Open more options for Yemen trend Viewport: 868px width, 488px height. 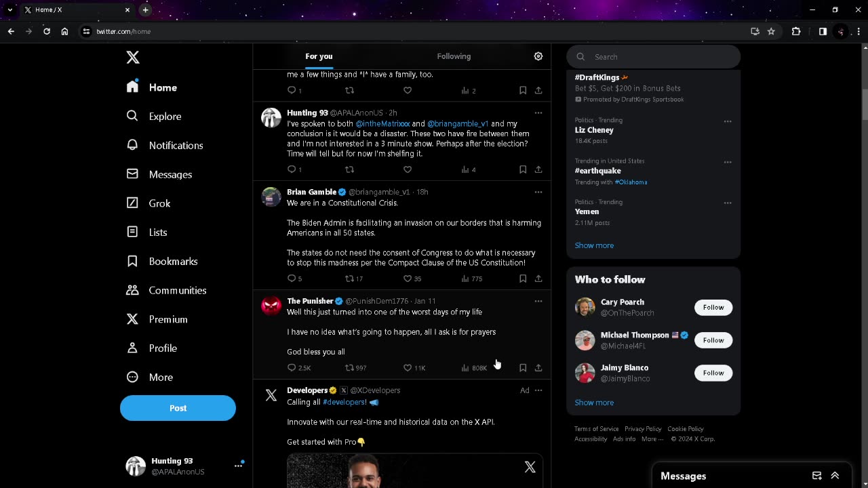[728, 203]
